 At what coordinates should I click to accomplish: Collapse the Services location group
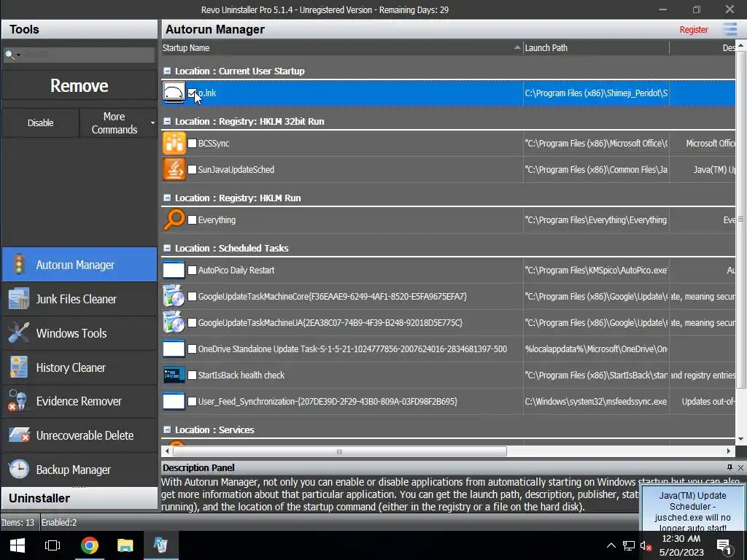pos(167,429)
